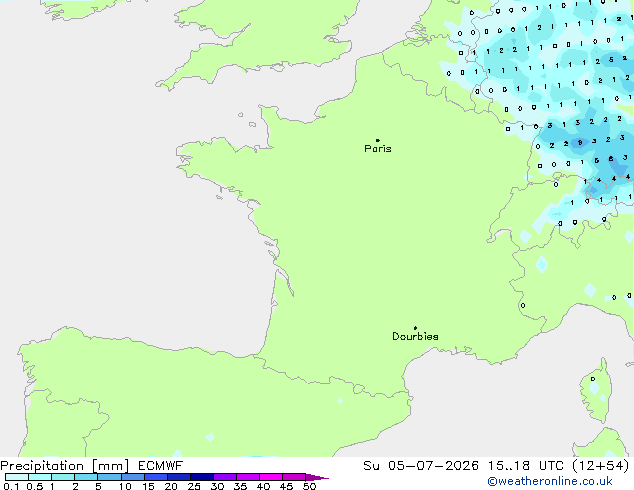Click the forecast date 'Su 05-07-2026'
The height and width of the screenshot is (490, 634).
pos(421,466)
